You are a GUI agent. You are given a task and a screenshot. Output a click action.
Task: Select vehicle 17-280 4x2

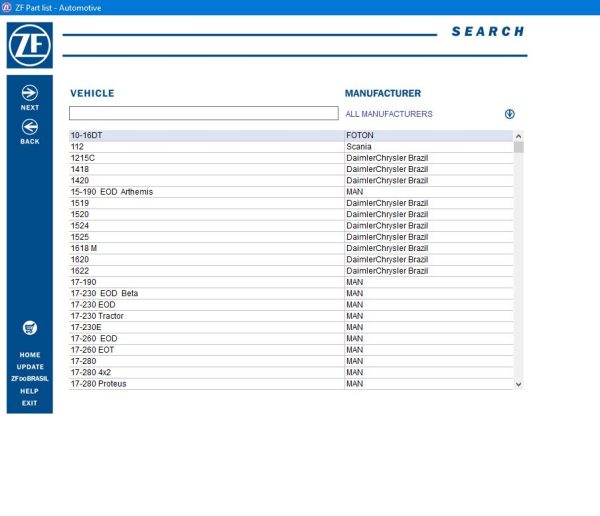pos(291,372)
